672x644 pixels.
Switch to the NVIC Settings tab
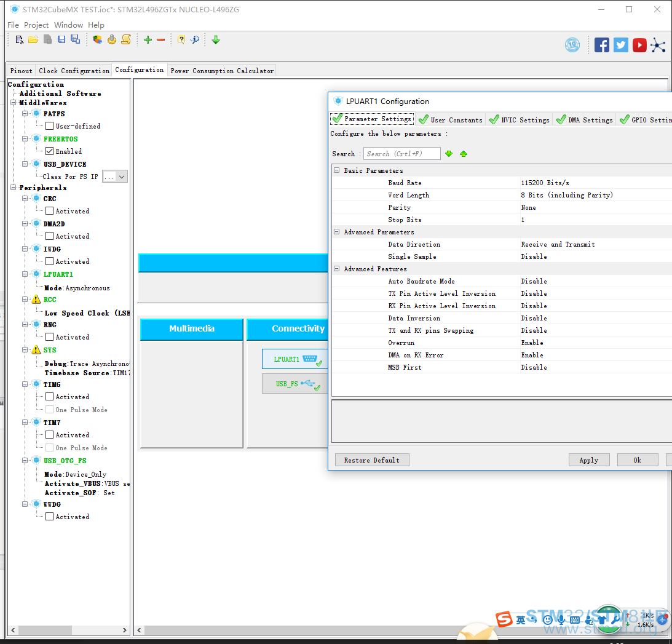pos(520,120)
